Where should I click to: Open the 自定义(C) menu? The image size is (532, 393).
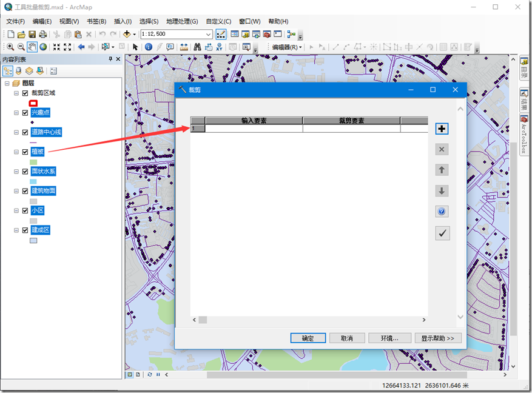point(218,21)
